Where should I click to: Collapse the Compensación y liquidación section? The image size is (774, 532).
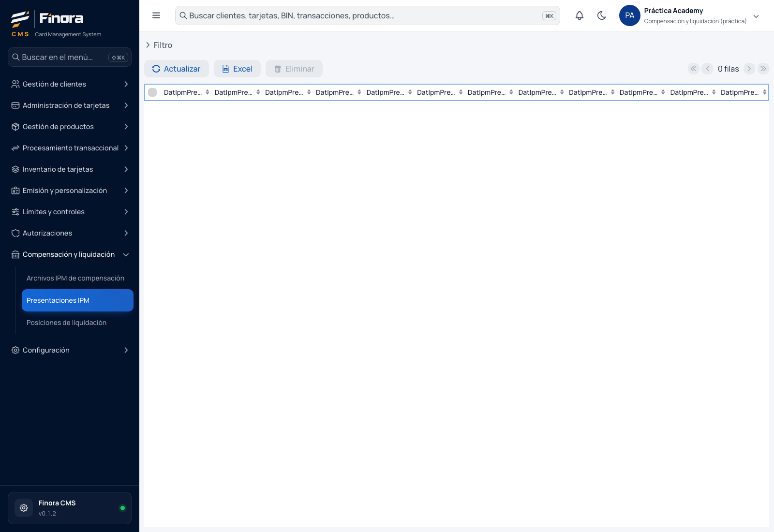70,254
